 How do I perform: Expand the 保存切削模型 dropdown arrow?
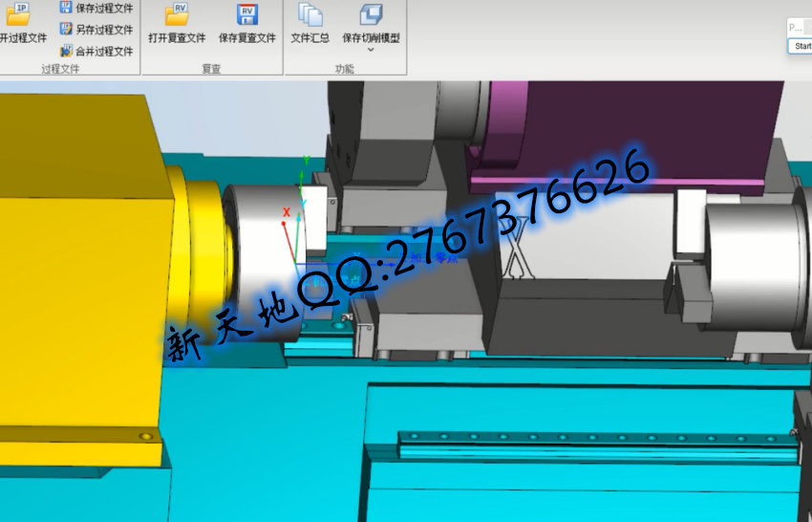[x=371, y=50]
